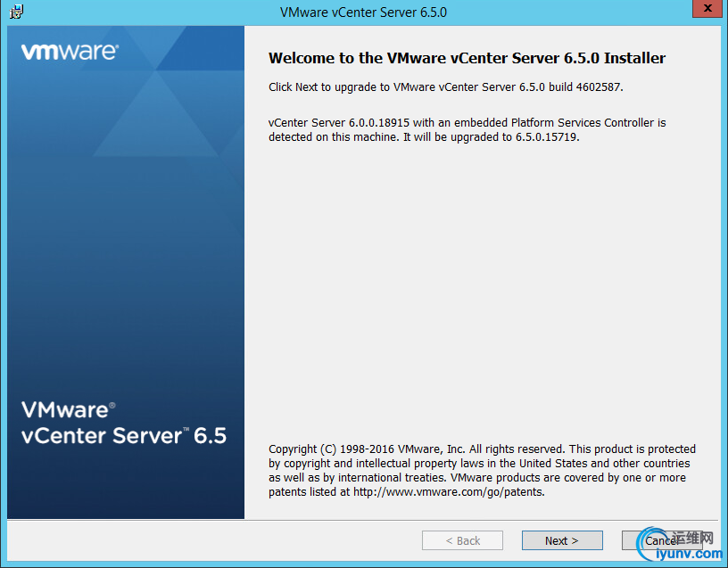Click Next to continue the upgrade
Image resolution: width=728 pixels, height=568 pixels.
pyautogui.click(x=562, y=540)
